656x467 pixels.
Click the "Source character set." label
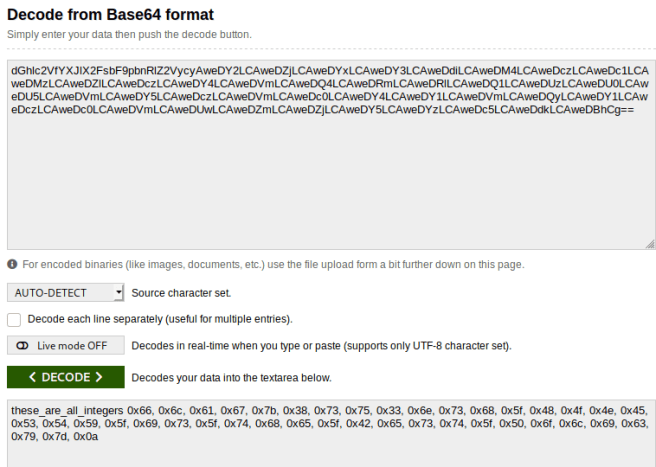(x=181, y=293)
